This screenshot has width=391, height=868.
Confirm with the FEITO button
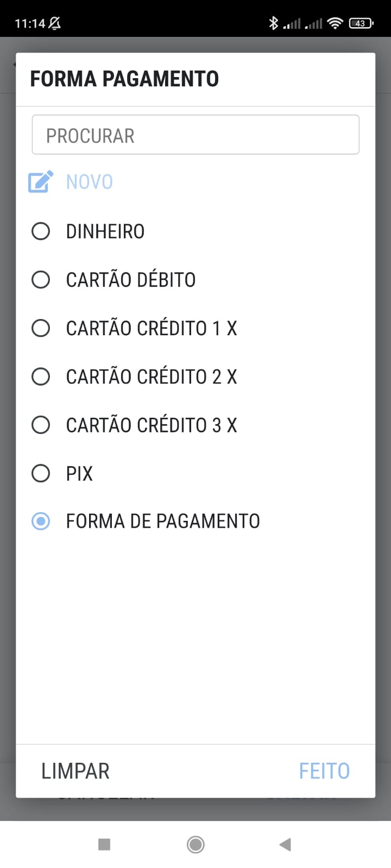pyautogui.click(x=324, y=771)
